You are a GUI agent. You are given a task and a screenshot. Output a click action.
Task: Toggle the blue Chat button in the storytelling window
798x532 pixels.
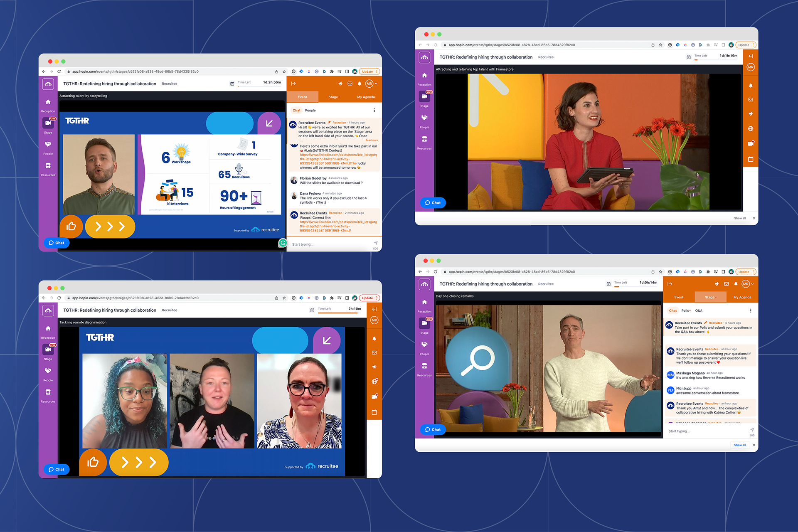coord(57,243)
